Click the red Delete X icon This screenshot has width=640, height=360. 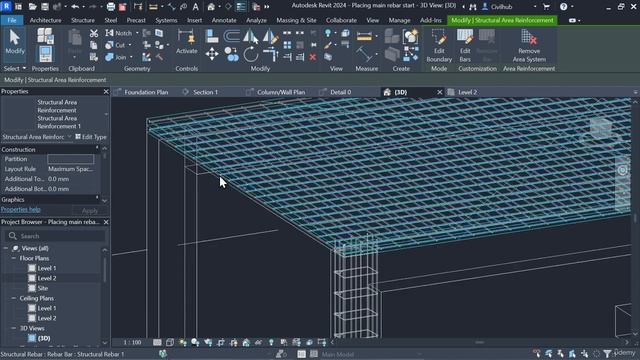[313, 57]
